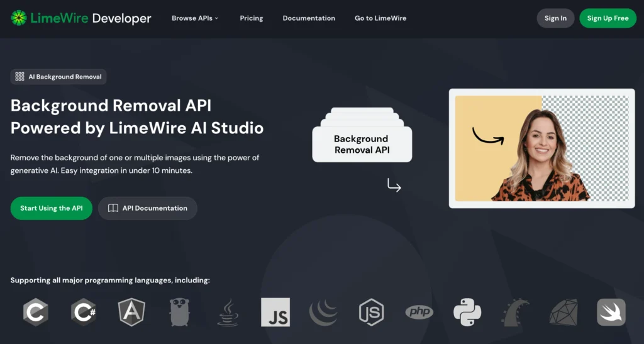Select the Go gopher icon
The width and height of the screenshot is (644, 344).
point(179,312)
